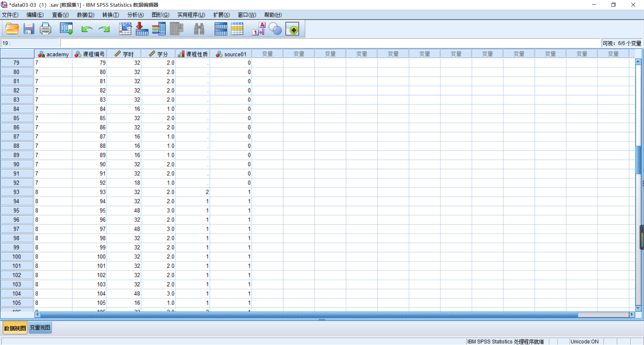Image resolution: width=644 pixels, height=345 pixels.
Task: Open the 数据(D) menu
Action: [x=86, y=15]
